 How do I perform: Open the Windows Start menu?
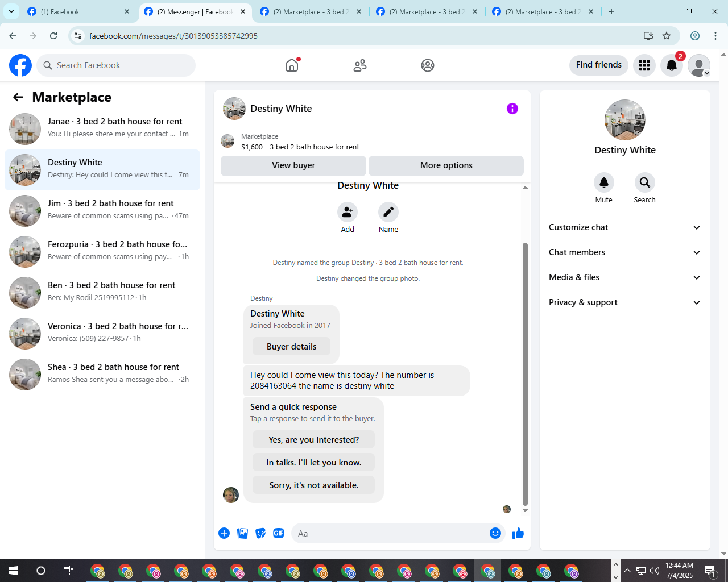[x=14, y=571]
